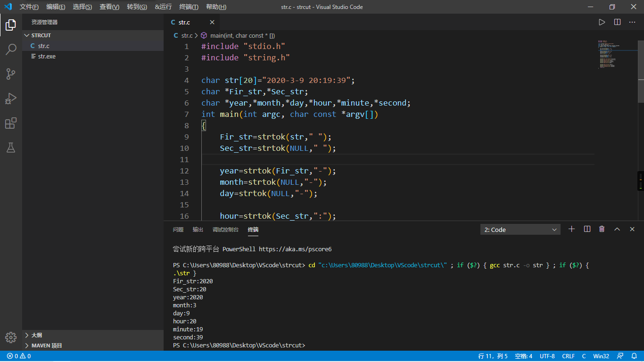Split the terminal panel
Screen dimensions: 644x362
tap(587, 229)
